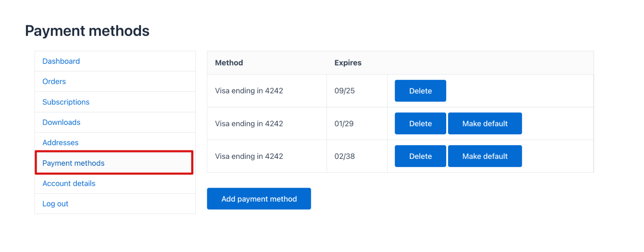
Task: Select the Payment methods menu entry
Action: pyautogui.click(x=73, y=163)
